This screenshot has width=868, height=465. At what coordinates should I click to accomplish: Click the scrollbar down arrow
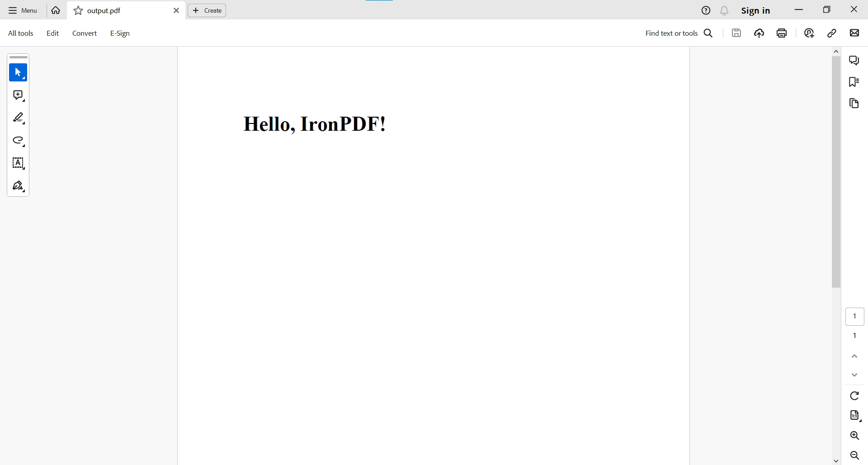[x=836, y=461]
